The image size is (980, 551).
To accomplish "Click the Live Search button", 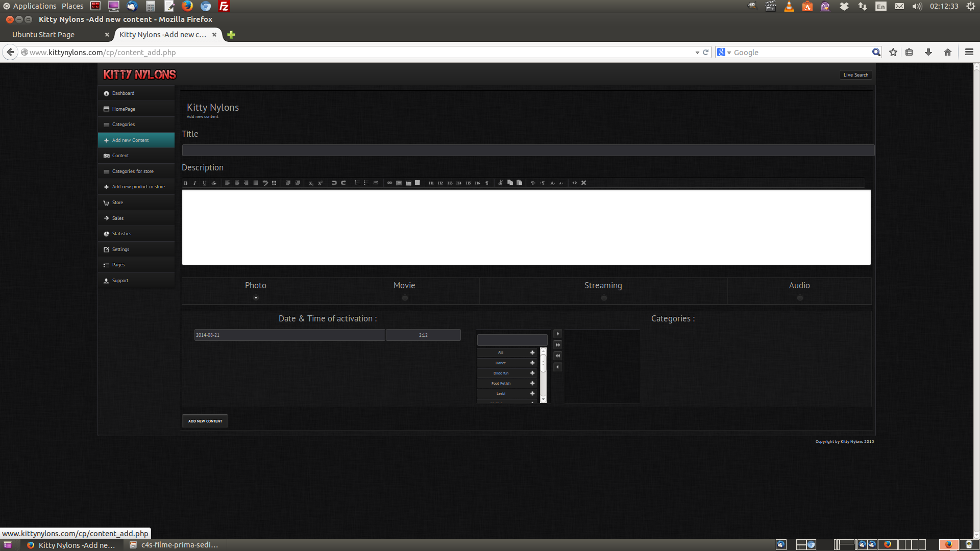I will click(x=856, y=75).
